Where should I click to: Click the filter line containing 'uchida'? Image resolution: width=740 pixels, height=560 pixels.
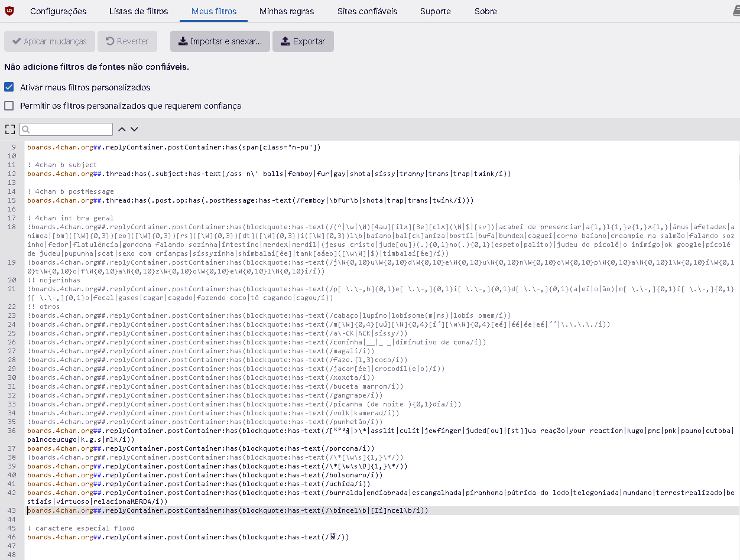(199, 484)
